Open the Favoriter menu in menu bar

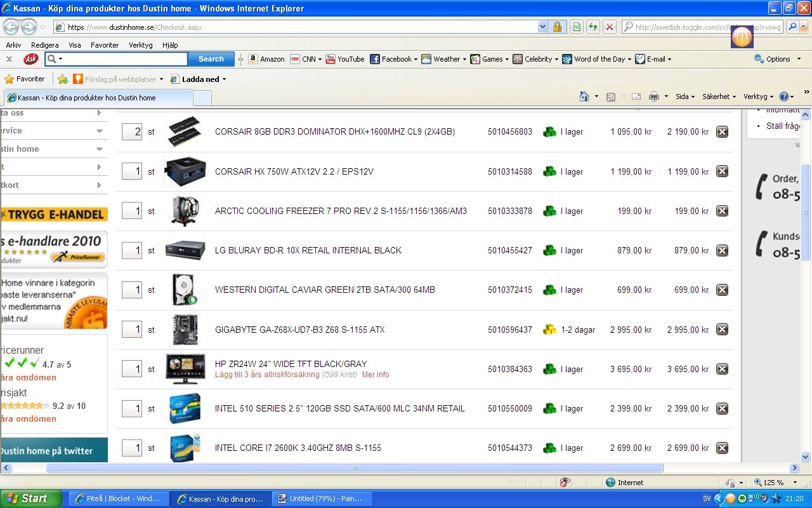pos(105,45)
